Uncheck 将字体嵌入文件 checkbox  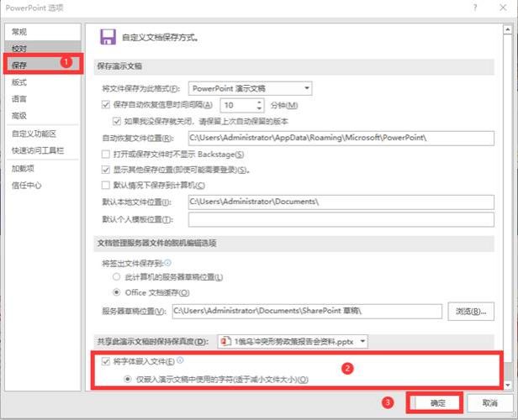106,361
